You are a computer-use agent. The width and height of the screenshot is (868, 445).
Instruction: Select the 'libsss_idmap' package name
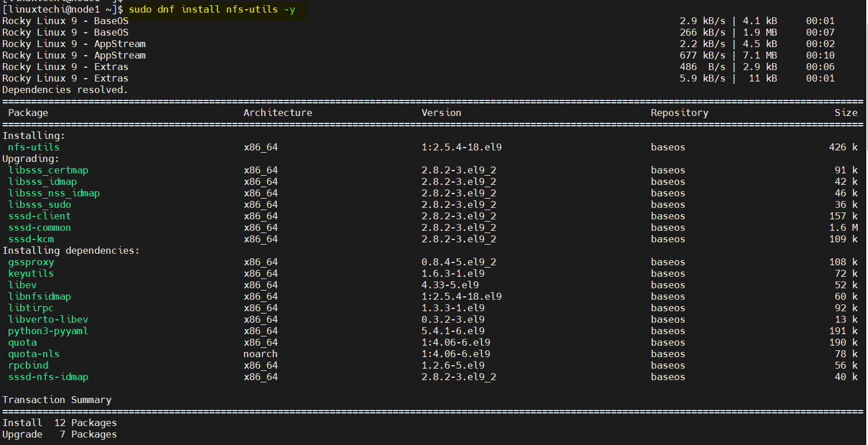pos(42,182)
